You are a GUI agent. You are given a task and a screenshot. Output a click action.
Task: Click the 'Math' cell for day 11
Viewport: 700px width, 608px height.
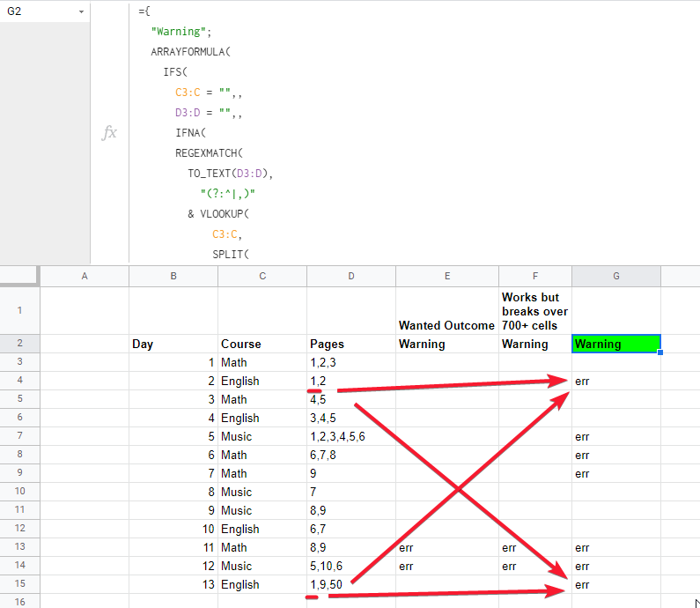262,547
